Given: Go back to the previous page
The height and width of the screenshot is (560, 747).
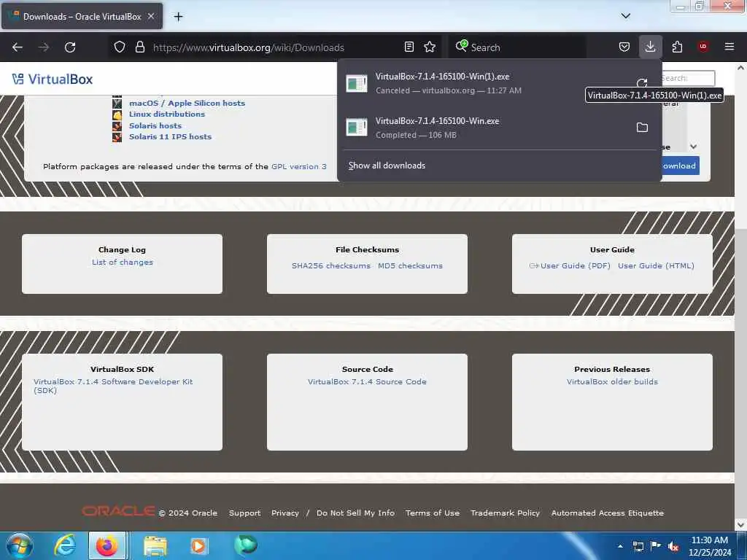Looking at the screenshot, I should click(18, 47).
